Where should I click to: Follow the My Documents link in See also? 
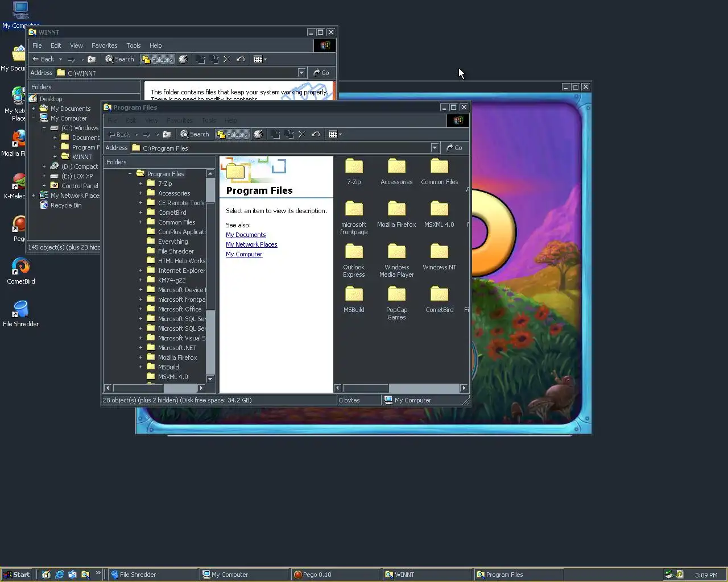(x=246, y=235)
